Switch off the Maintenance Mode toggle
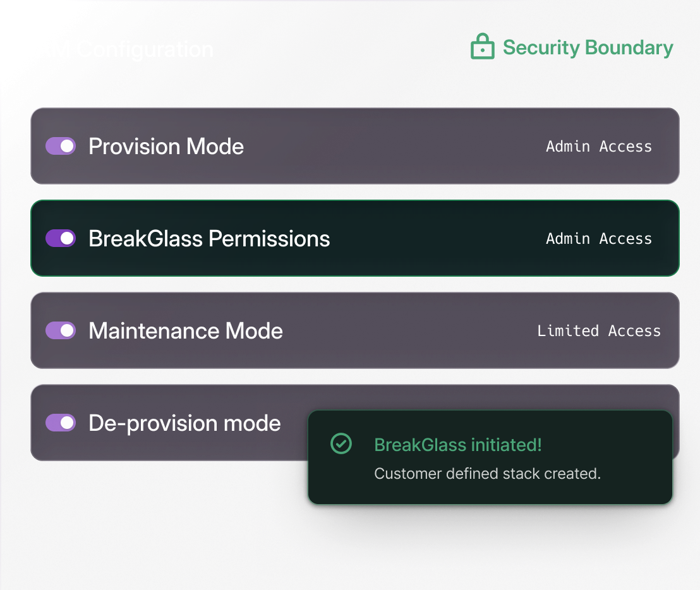 click(x=61, y=330)
